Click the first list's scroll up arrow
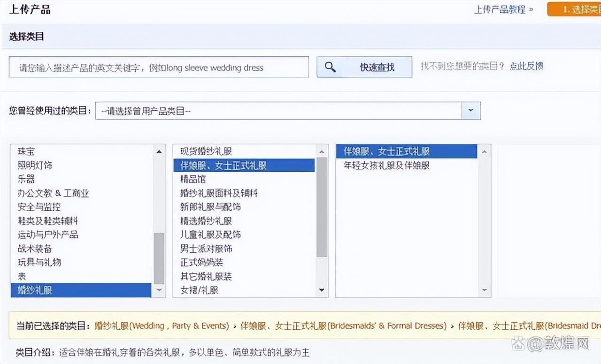601x364 pixels. pos(159,151)
